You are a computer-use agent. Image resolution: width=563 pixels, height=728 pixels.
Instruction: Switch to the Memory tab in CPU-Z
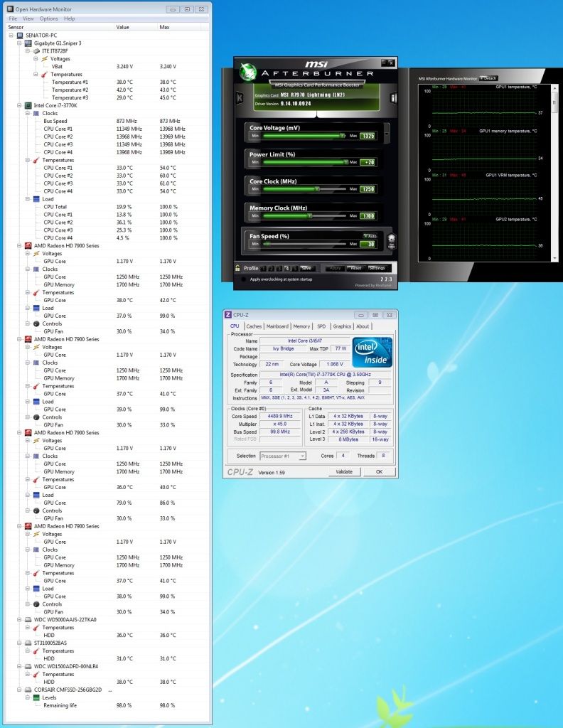(x=301, y=326)
